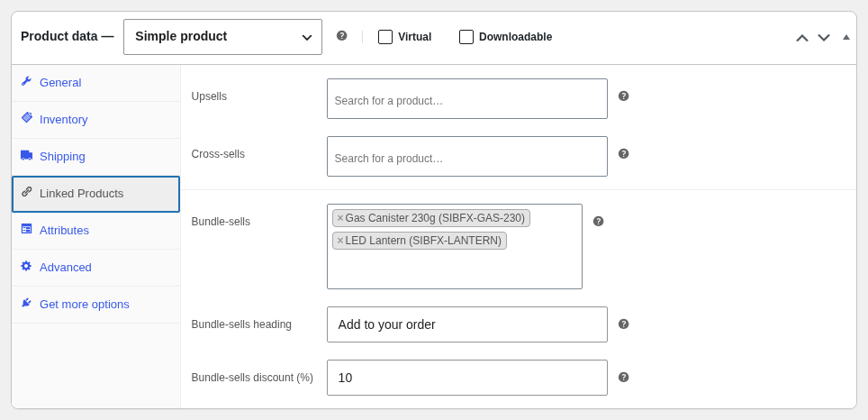Click the Upsells field label
The height and width of the screenshot is (420, 868).
point(209,96)
